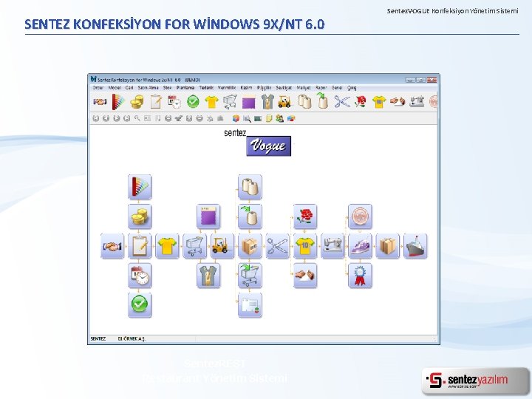This screenshot has height=399, width=532.
Task: Open the Sevkiyat menu
Action: pos(284,88)
